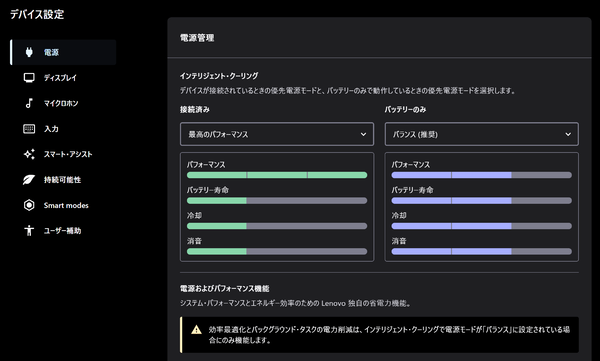Click the yellow warning triangle icon
Screen dimensions: 600x361
196,330
